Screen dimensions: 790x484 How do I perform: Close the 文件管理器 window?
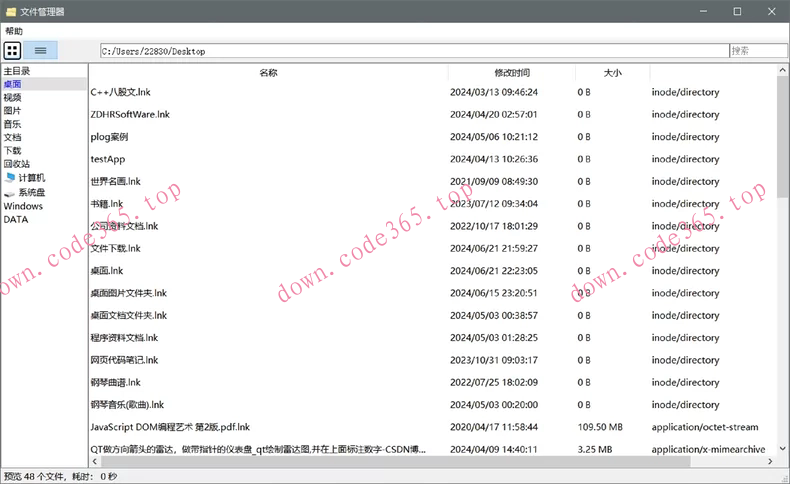[771, 11]
